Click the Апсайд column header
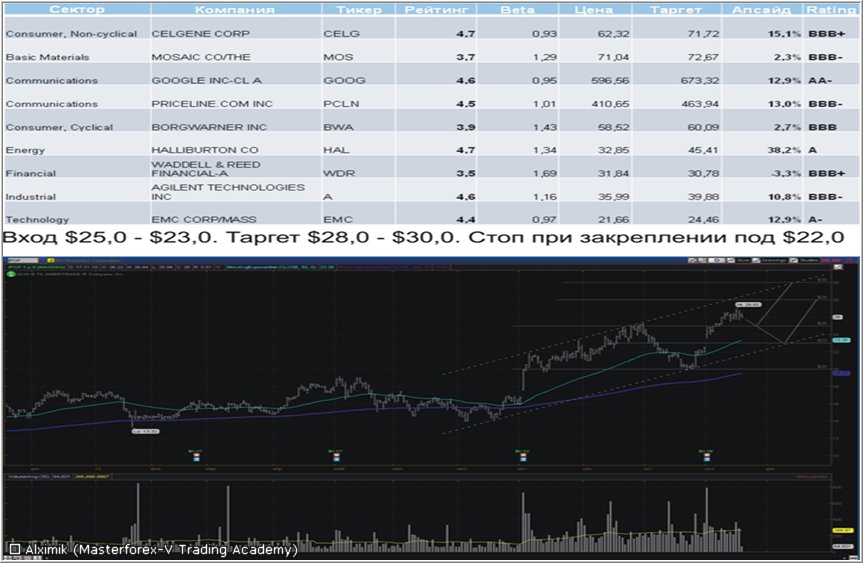863x563 pixels. click(762, 9)
